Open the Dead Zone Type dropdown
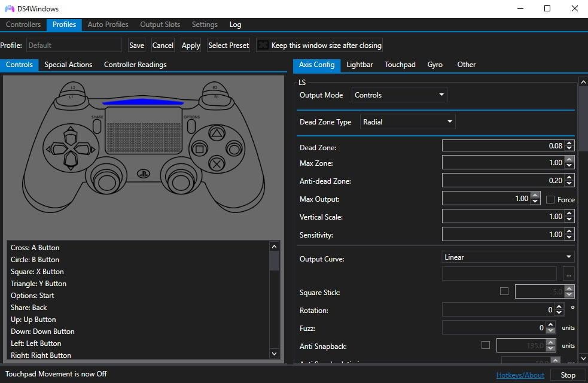 (x=407, y=121)
